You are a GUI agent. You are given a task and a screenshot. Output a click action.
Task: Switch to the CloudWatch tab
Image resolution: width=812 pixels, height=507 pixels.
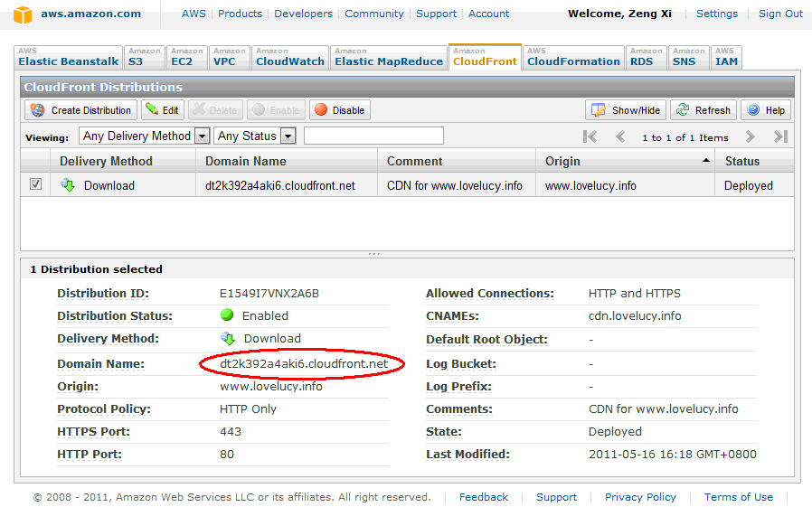click(290, 57)
